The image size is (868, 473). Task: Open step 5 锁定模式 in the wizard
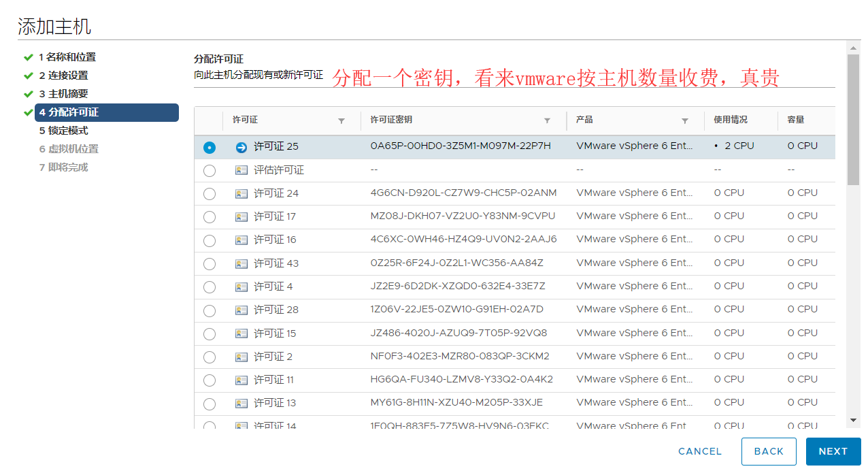click(x=63, y=131)
